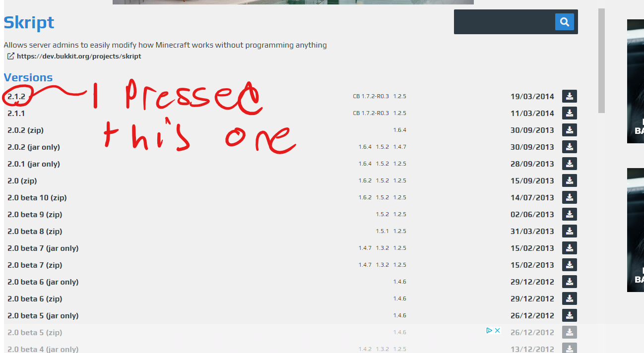Click the date 31/03/2013

[x=532, y=231]
